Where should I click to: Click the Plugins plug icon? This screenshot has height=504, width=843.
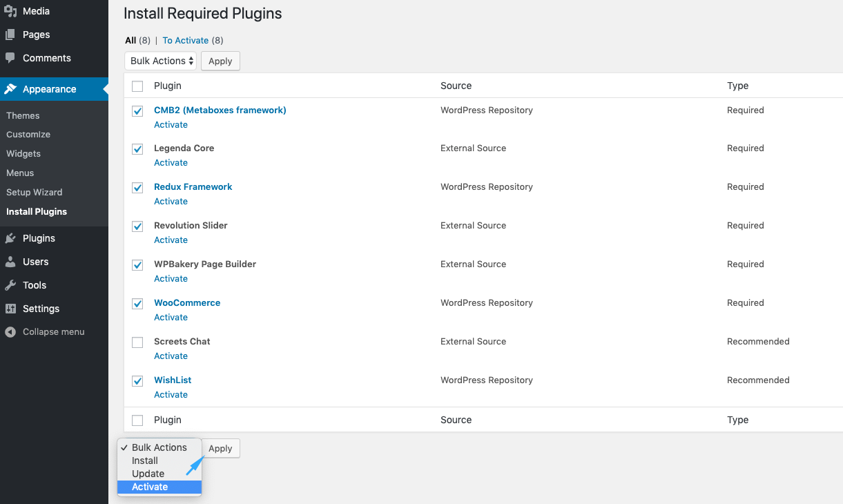click(x=10, y=238)
